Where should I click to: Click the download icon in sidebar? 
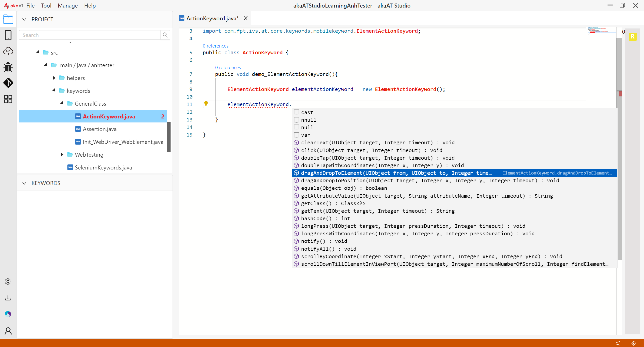pos(8,298)
